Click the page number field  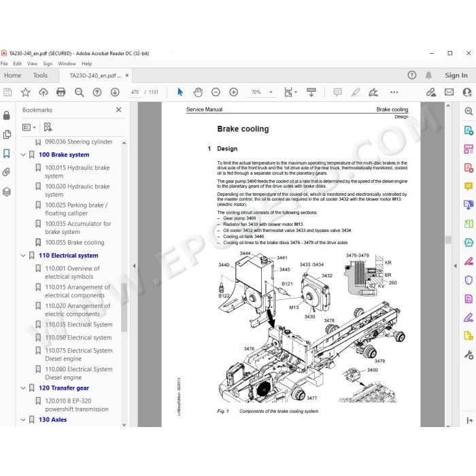tap(135, 92)
